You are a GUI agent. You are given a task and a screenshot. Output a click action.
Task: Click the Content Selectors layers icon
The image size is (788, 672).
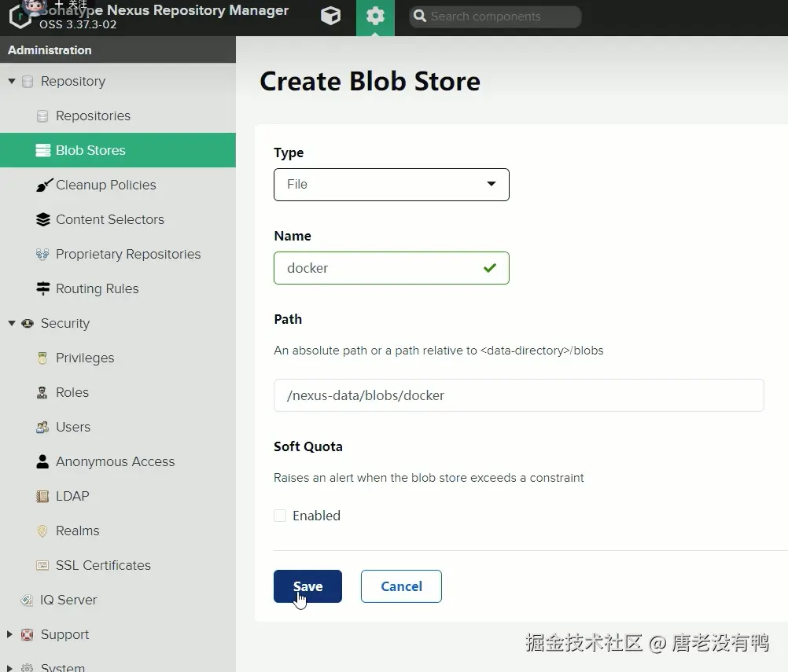(43, 220)
